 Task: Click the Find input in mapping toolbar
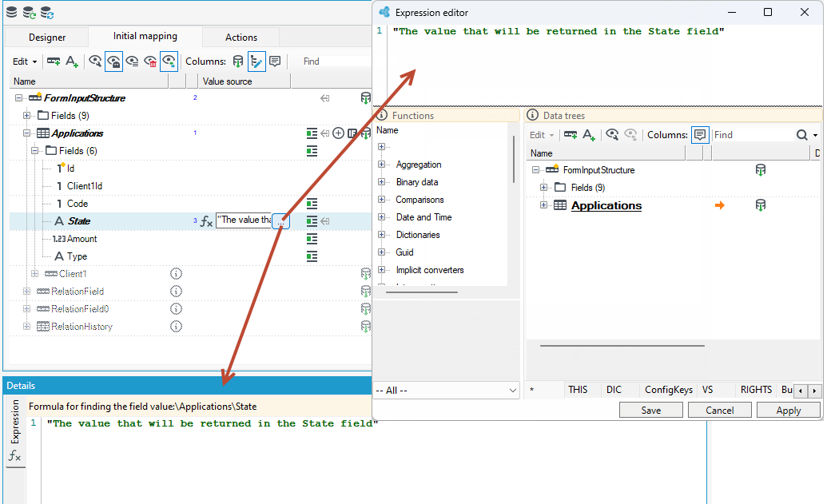pos(335,62)
